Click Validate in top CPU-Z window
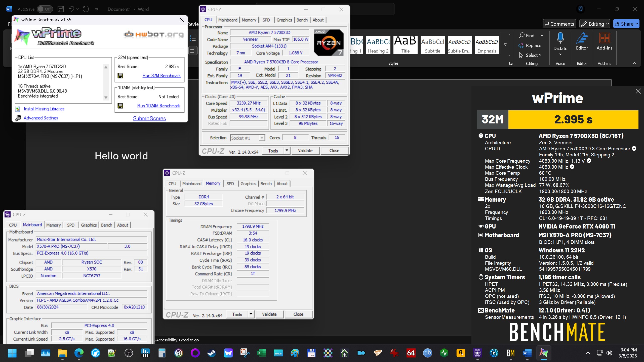This screenshot has width=644, height=362. pyautogui.click(x=305, y=151)
